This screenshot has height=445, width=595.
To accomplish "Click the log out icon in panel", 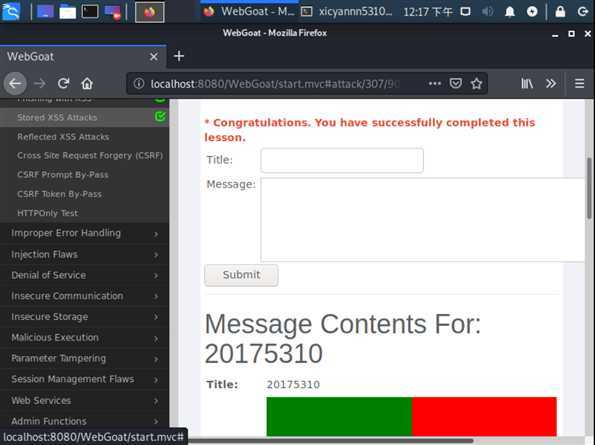I will [582, 12].
